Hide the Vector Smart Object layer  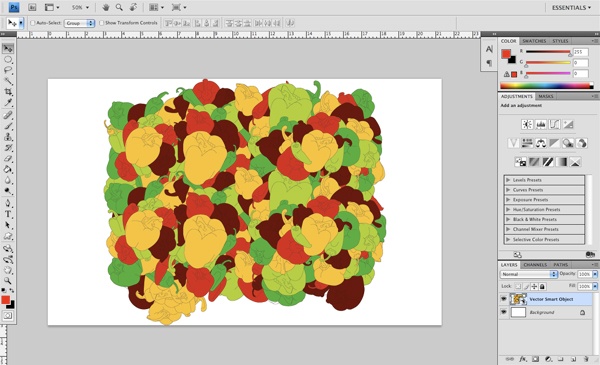[504, 299]
